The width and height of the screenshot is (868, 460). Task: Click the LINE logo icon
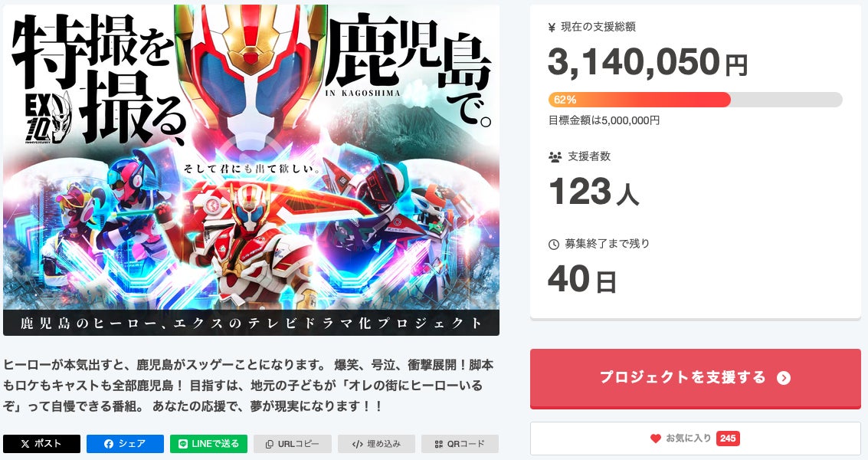pos(182,444)
